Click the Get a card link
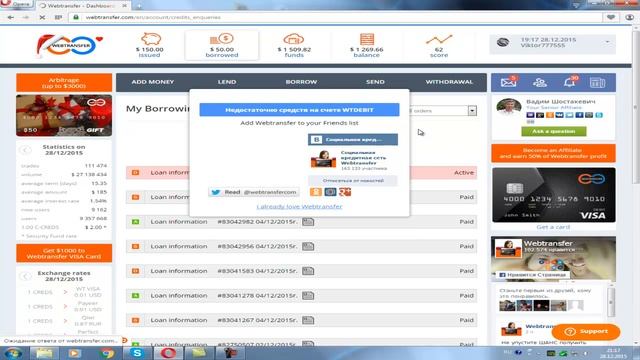The height and width of the screenshot is (360, 640). tap(553, 227)
